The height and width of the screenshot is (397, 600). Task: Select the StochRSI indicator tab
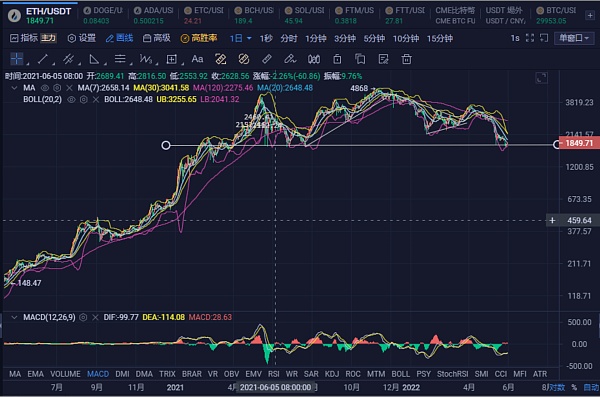click(x=453, y=374)
